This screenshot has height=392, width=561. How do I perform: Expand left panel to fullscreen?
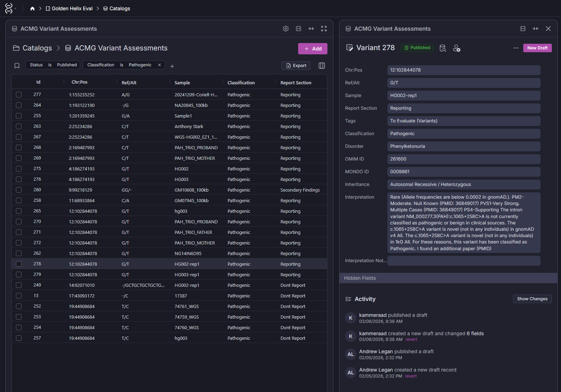[324, 29]
